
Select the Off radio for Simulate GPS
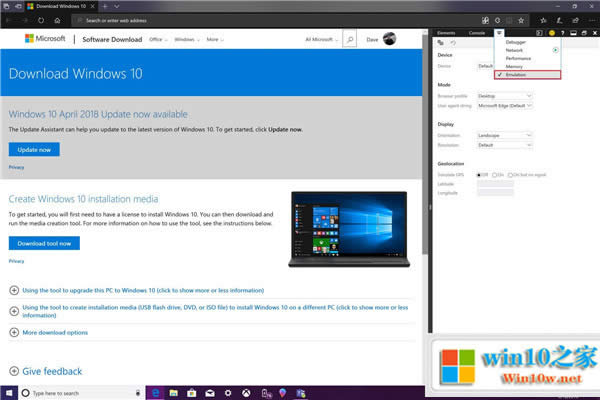point(480,174)
